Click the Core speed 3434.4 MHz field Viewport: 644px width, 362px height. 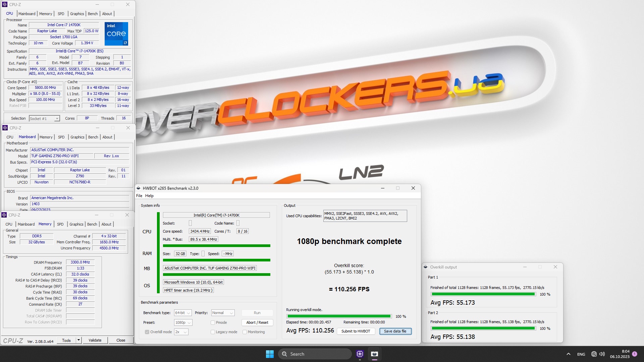(200, 231)
